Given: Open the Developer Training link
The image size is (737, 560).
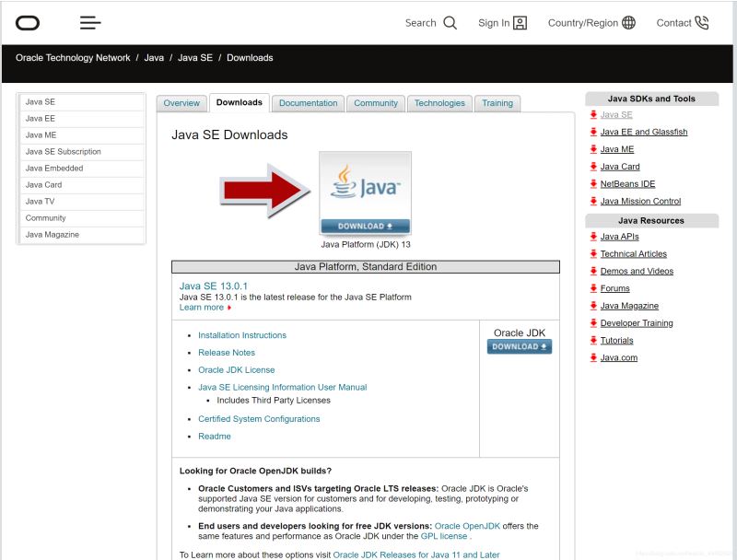Looking at the screenshot, I should 637,322.
